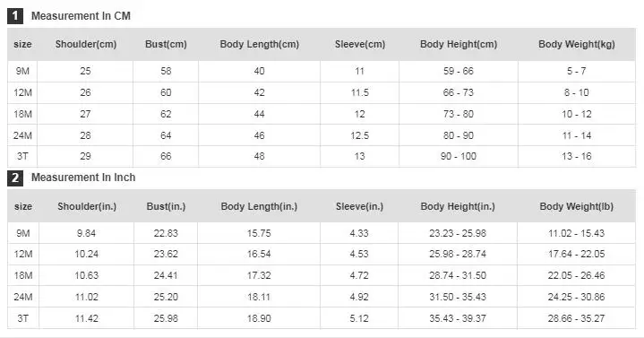
Task: Select the Measurement In CM heading
Action: click(81, 16)
